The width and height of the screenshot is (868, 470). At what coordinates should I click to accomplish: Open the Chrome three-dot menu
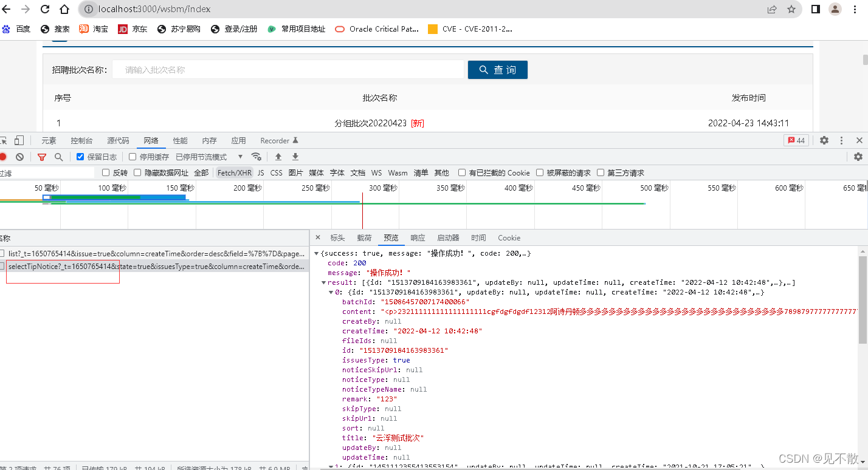tap(856, 9)
